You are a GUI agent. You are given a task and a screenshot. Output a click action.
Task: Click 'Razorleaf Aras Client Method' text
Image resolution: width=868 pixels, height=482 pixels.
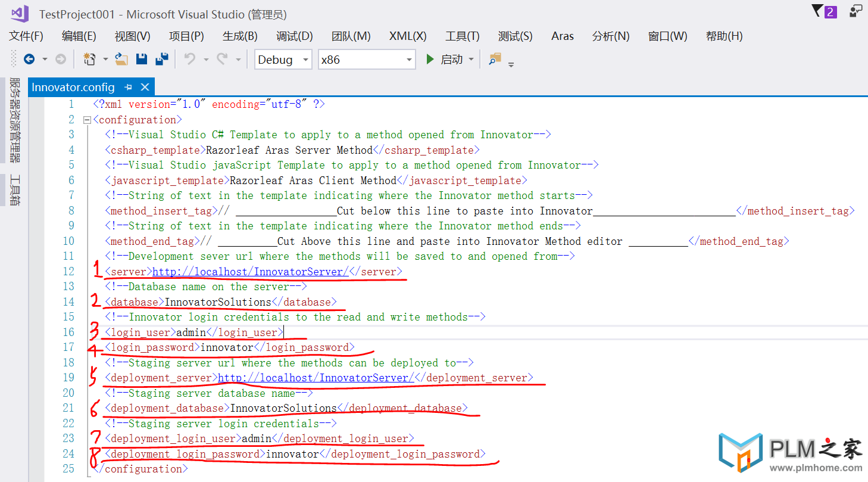(313, 181)
